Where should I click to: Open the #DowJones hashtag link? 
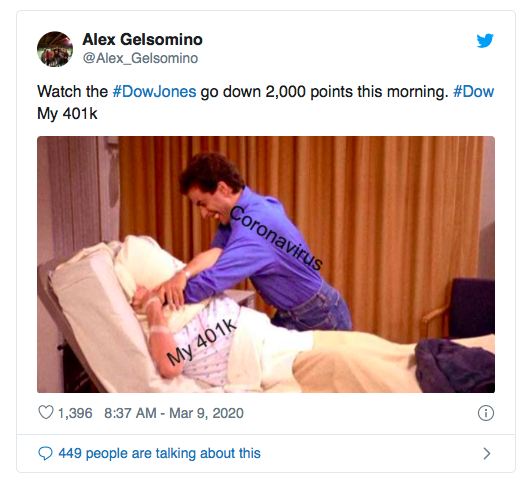[154, 92]
